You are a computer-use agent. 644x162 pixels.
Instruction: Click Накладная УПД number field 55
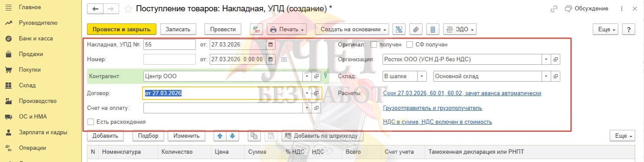coord(169,44)
